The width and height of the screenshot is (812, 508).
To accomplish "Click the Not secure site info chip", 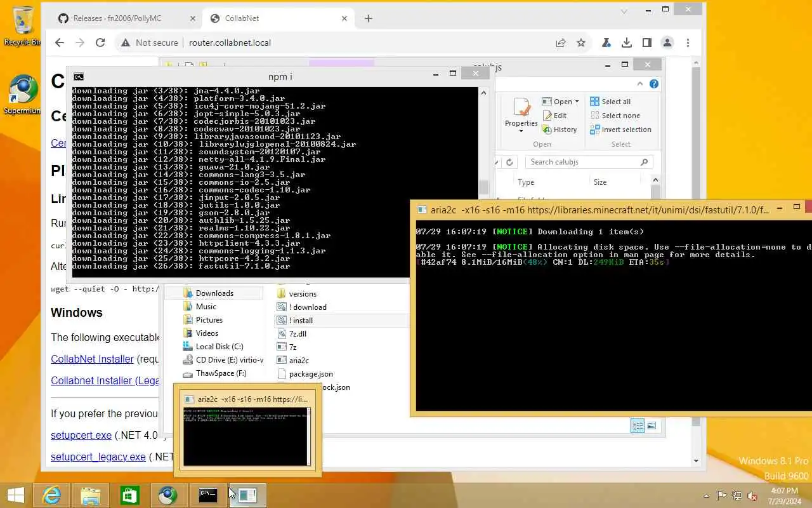I will pyautogui.click(x=150, y=43).
